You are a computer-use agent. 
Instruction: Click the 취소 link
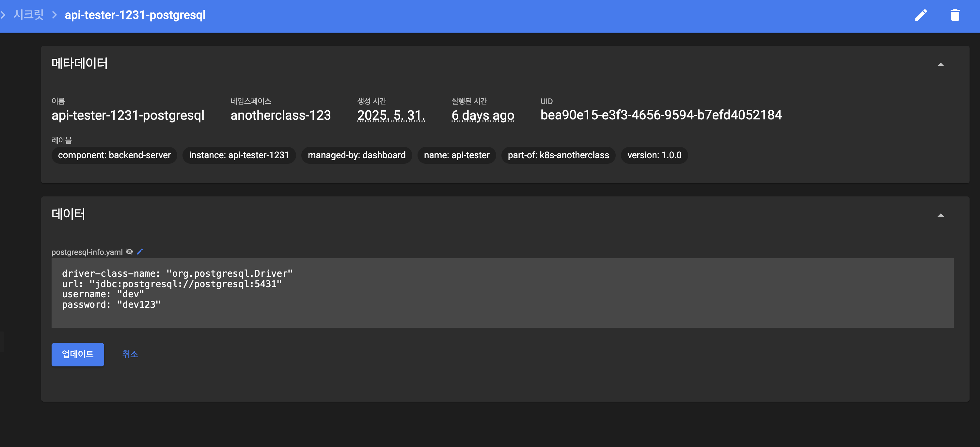(x=130, y=354)
